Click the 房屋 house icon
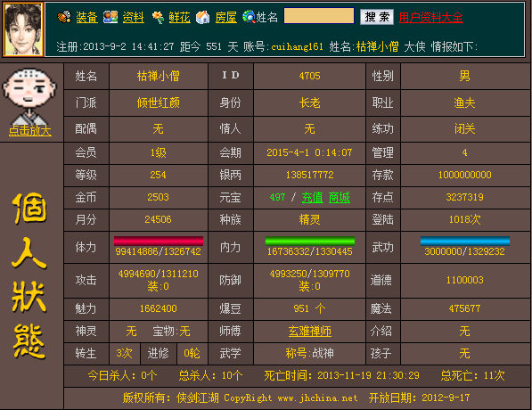 pyautogui.click(x=203, y=17)
